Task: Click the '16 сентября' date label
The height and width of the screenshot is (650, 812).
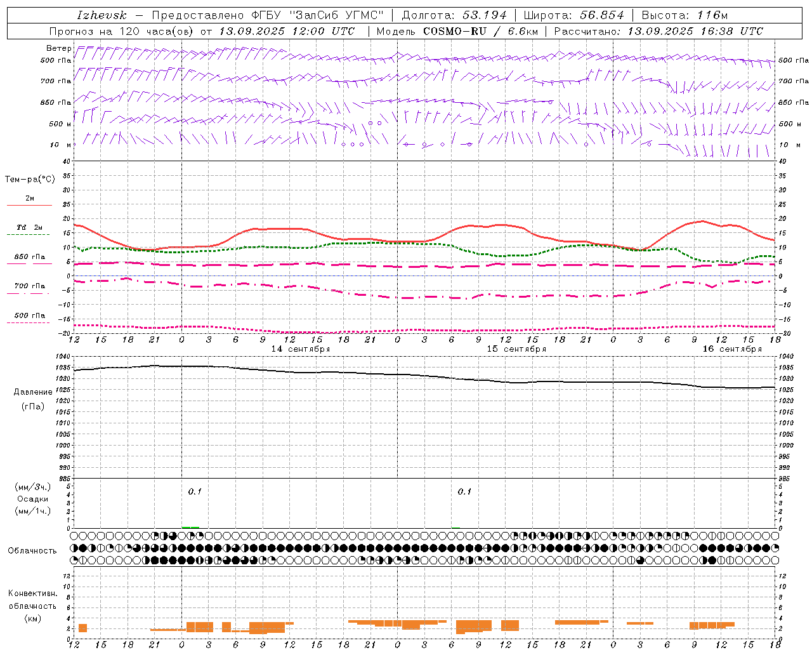Action: 732,348
